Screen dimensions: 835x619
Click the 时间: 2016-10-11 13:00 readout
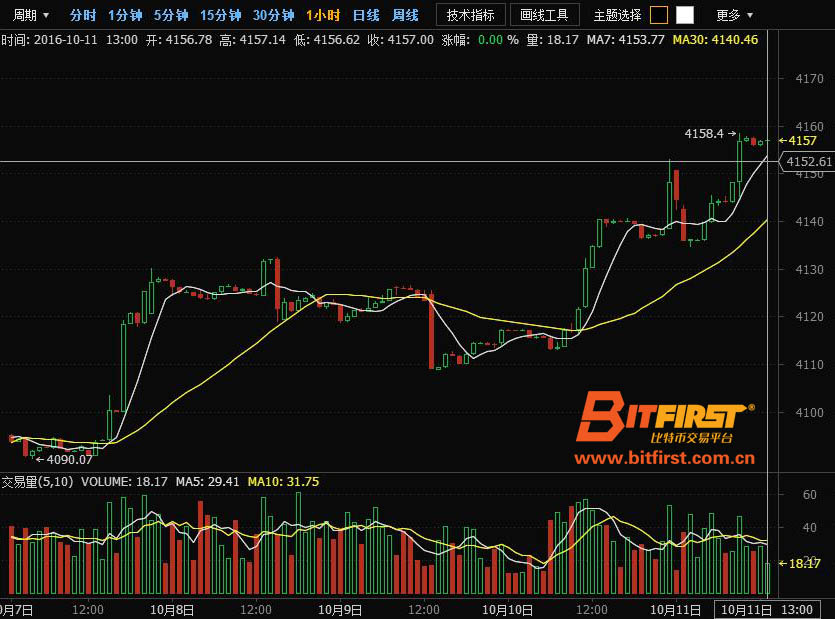69,40
